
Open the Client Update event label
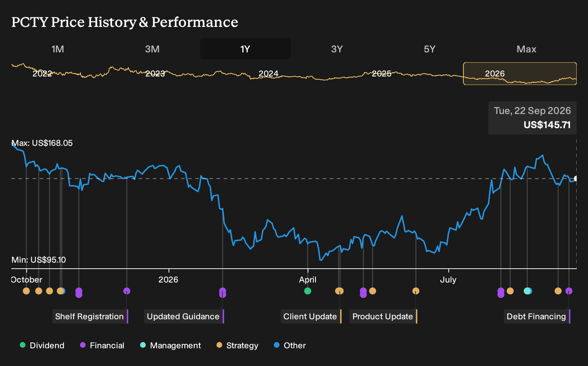coord(311,316)
